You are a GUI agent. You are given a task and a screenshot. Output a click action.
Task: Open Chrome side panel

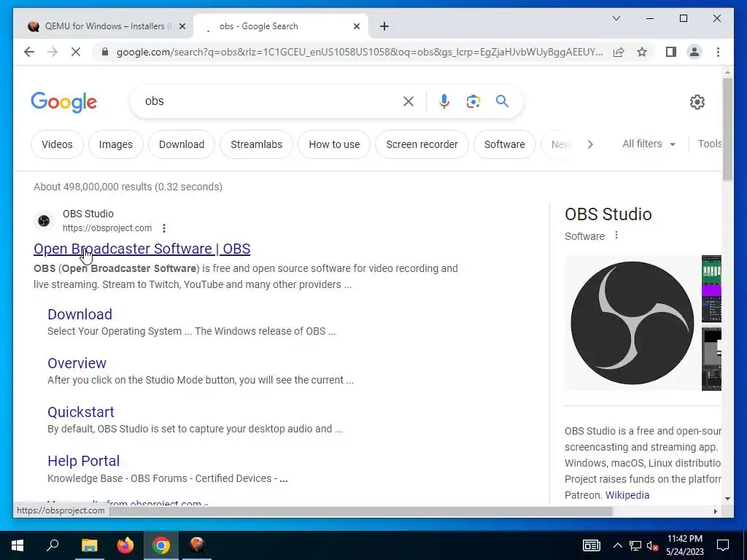click(671, 52)
